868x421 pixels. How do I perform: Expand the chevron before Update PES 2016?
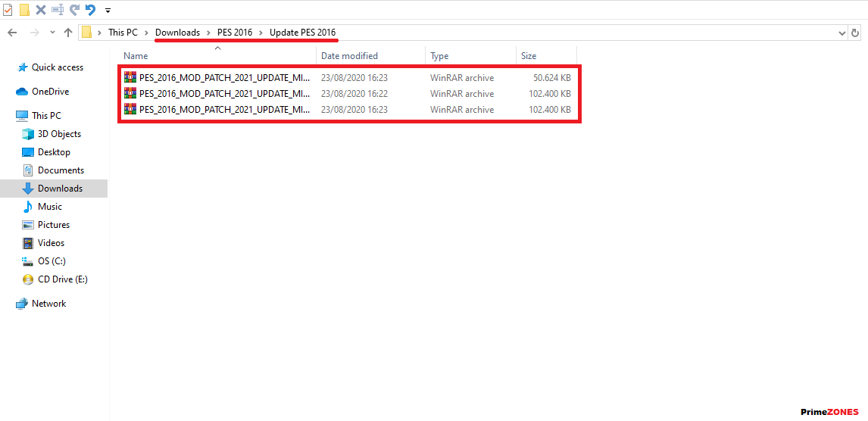pos(261,33)
